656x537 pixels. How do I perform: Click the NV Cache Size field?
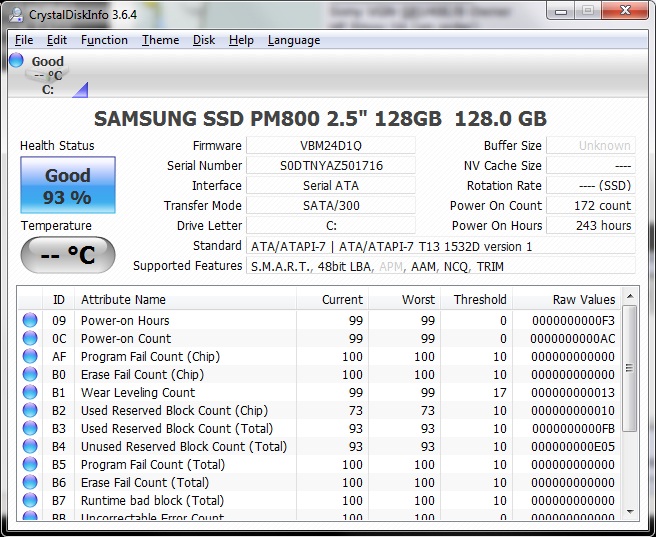tap(591, 166)
